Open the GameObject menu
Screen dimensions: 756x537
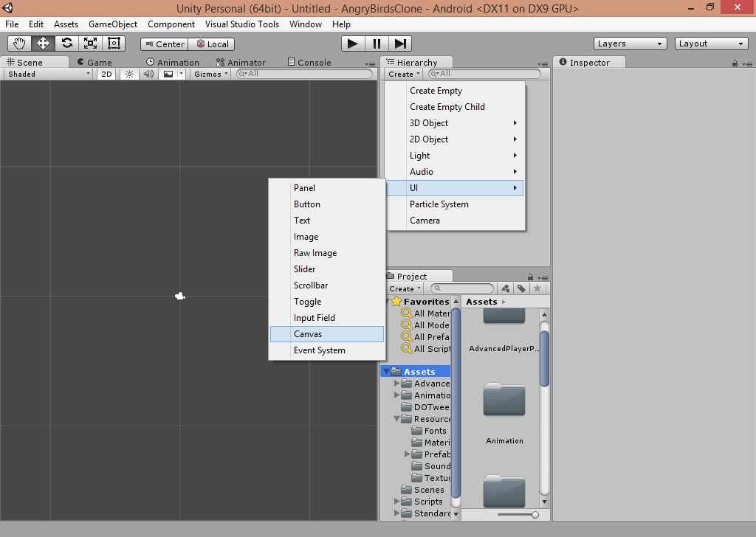click(x=113, y=24)
